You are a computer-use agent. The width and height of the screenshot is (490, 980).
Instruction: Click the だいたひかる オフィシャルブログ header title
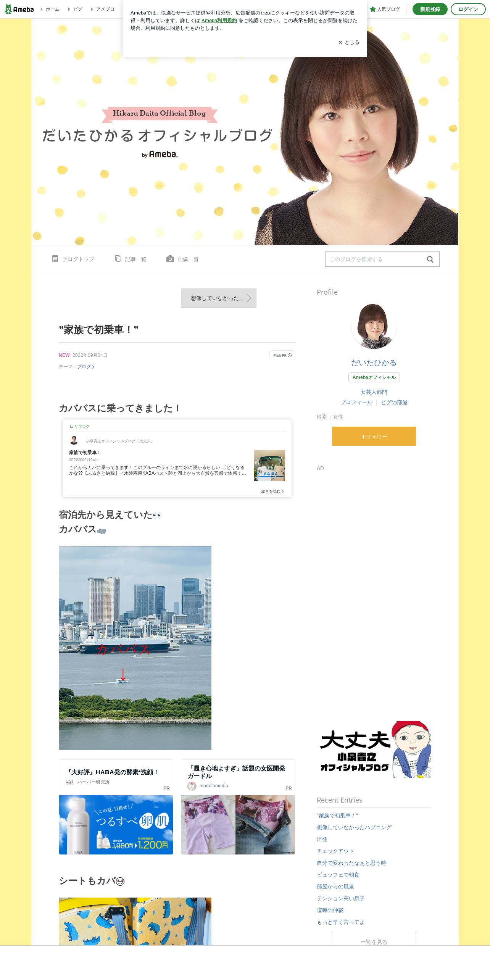(157, 135)
